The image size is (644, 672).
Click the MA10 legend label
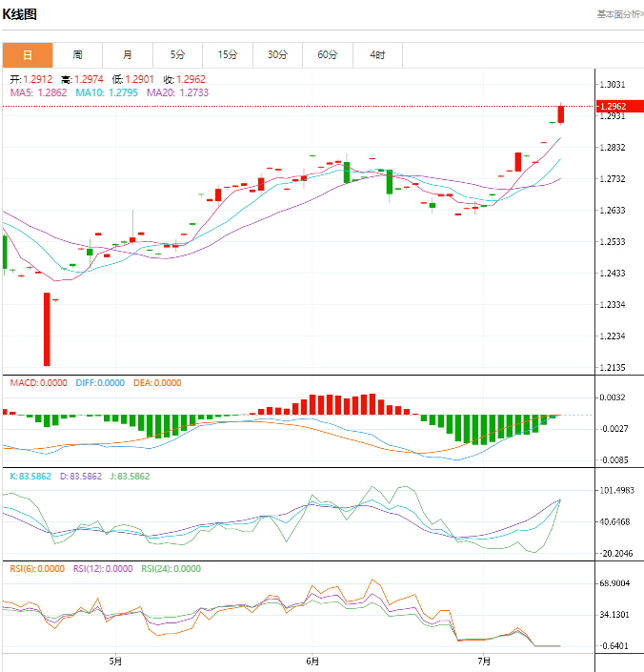click(107, 92)
